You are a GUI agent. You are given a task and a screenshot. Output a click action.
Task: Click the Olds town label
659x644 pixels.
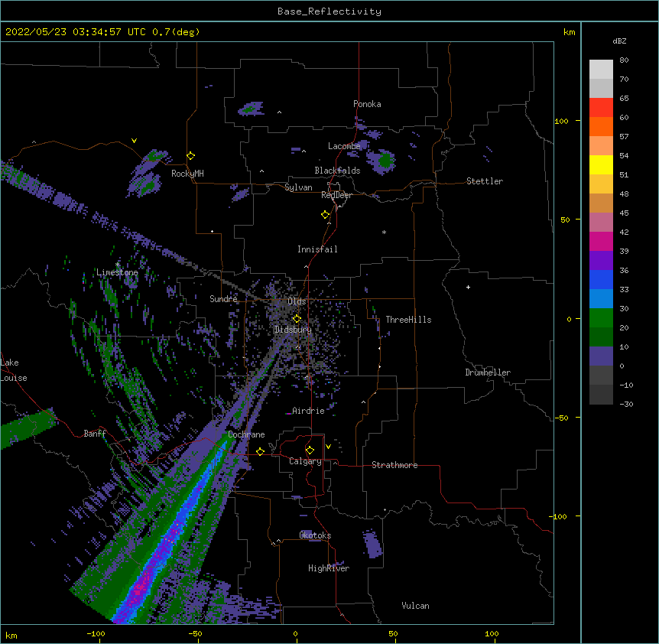(x=297, y=301)
